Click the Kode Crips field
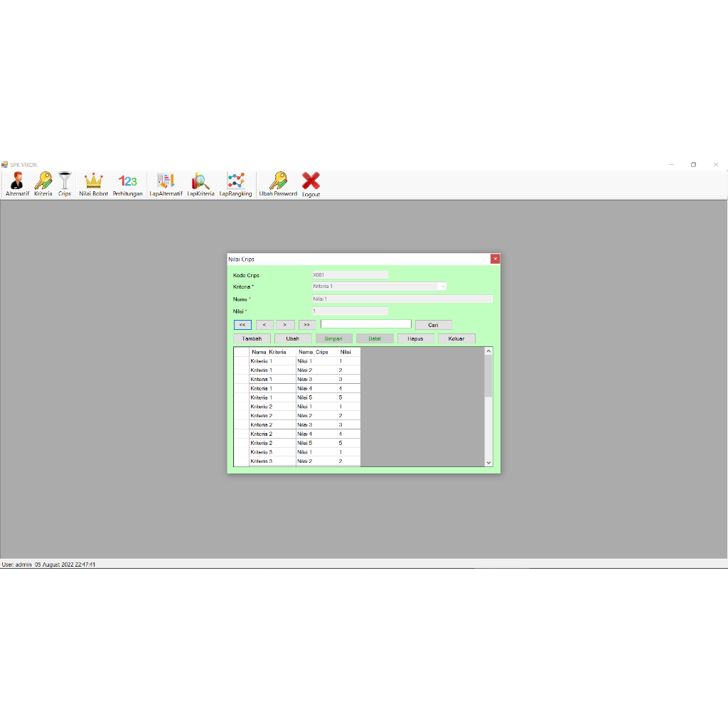 [x=350, y=275]
